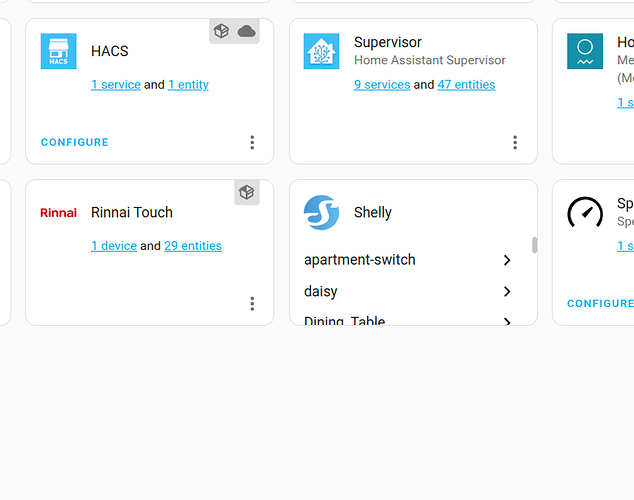This screenshot has width=634, height=500.
Task: Open the HACS 1 service link
Action: (x=116, y=85)
